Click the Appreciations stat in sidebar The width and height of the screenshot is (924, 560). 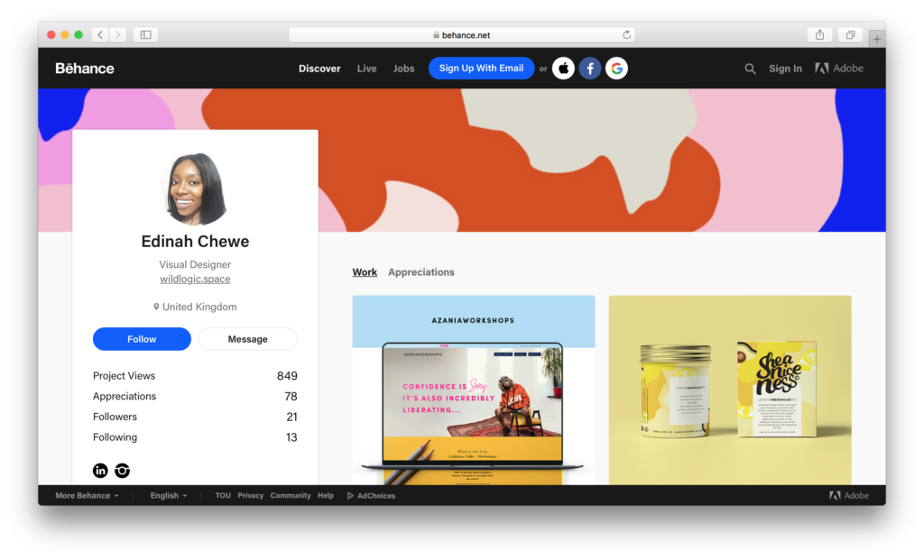pos(195,396)
